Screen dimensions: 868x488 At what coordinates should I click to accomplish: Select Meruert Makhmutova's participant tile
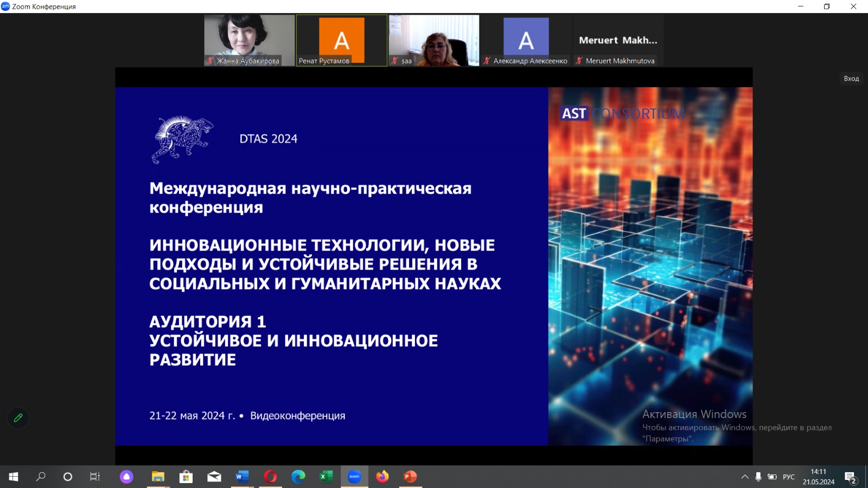618,40
